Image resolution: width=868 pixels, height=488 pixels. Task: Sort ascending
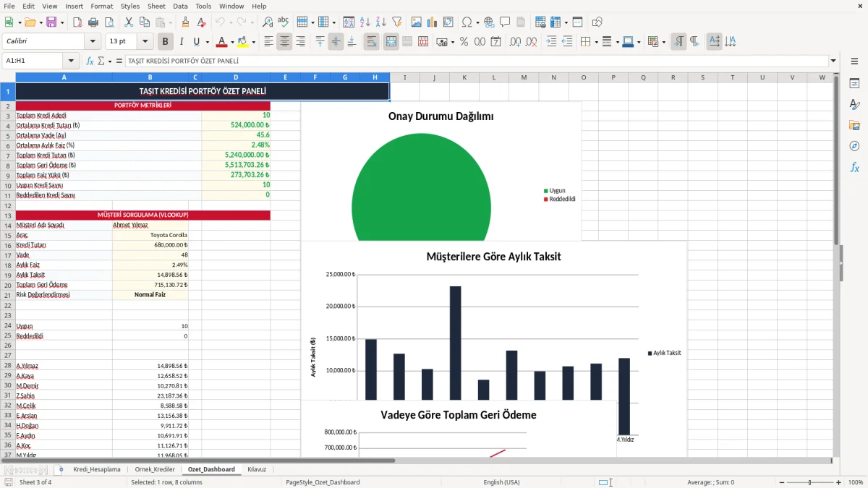click(365, 22)
